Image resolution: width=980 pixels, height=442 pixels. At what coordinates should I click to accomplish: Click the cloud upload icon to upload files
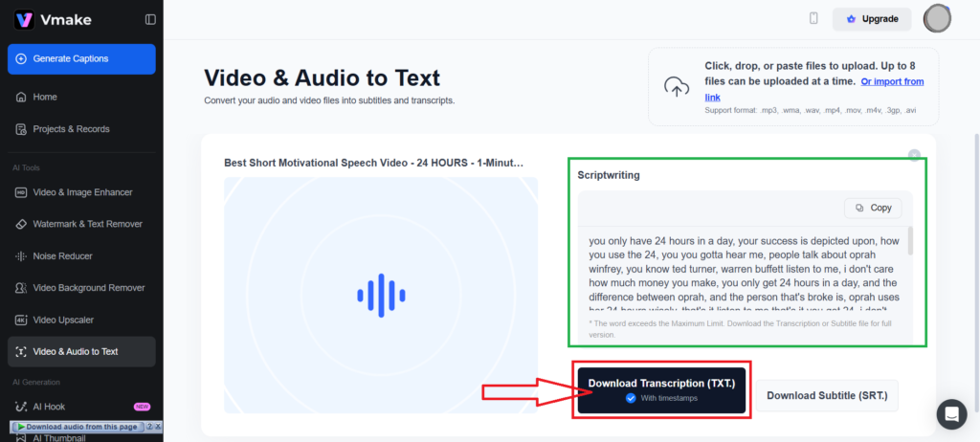677,87
